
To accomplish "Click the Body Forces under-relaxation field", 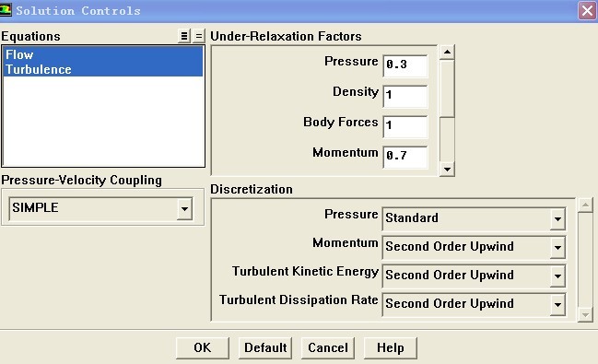I will (x=405, y=126).
